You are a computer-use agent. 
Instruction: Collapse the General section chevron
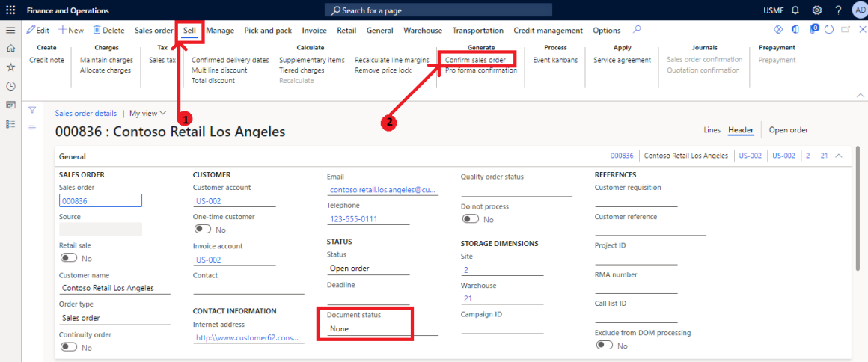click(x=838, y=156)
